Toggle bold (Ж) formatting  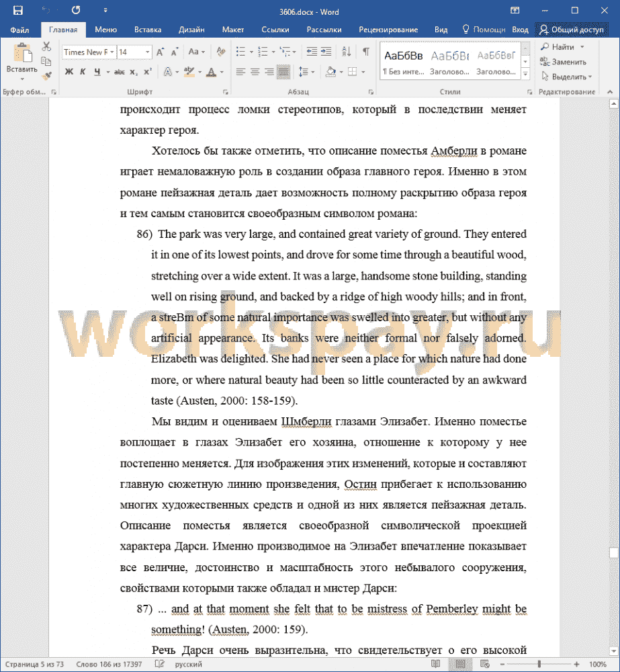pyautogui.click(x=69, y=72)
